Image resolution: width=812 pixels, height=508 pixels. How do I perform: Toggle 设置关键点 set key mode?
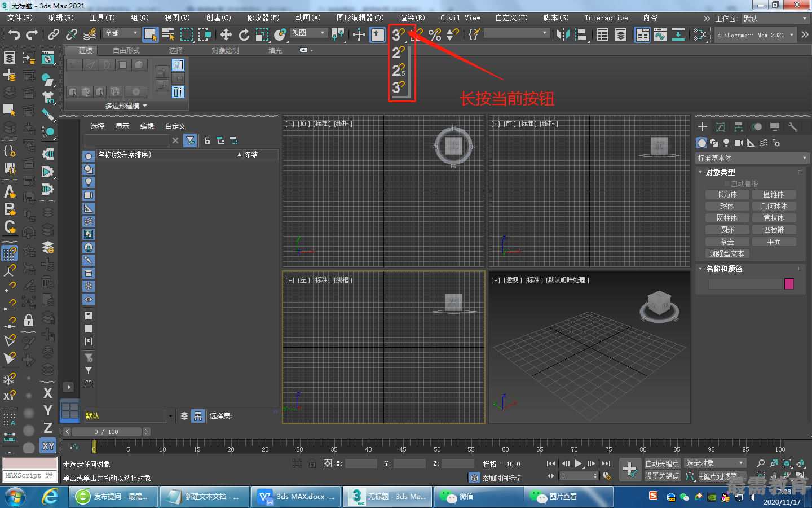(x=663, y=476)
